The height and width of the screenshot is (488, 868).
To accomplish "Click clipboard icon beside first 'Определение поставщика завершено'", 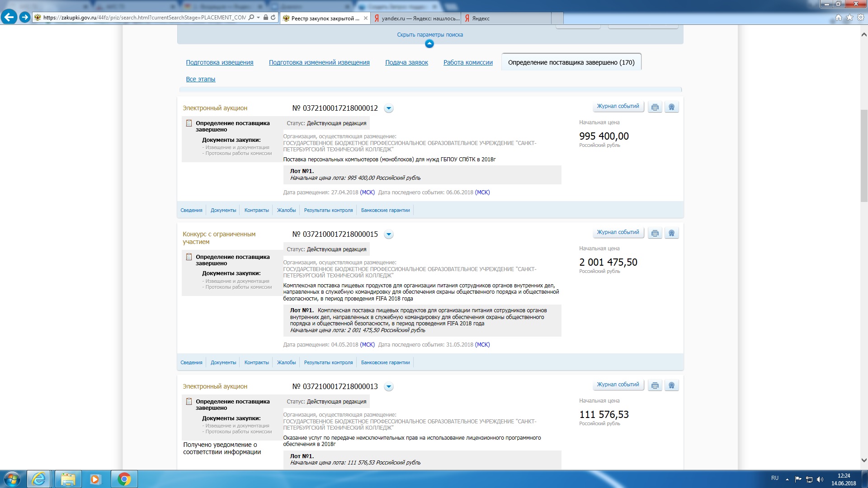I will (189, 123).
